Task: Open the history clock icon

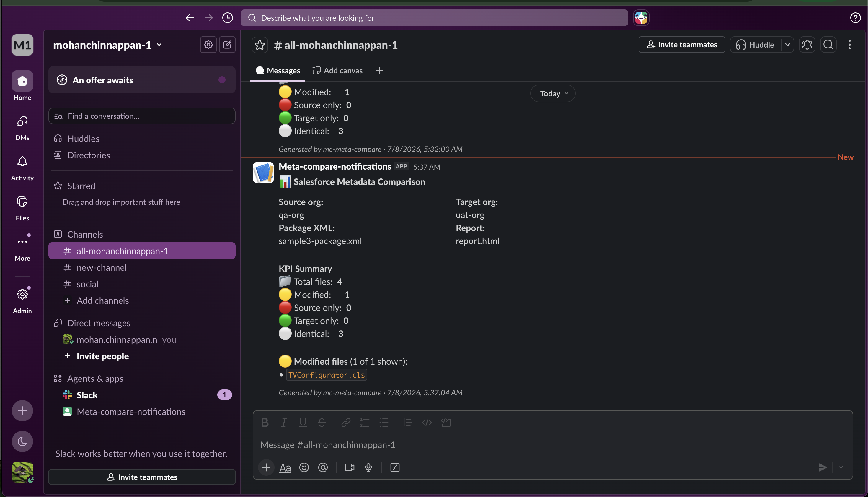Action: (x=228, y=18)
